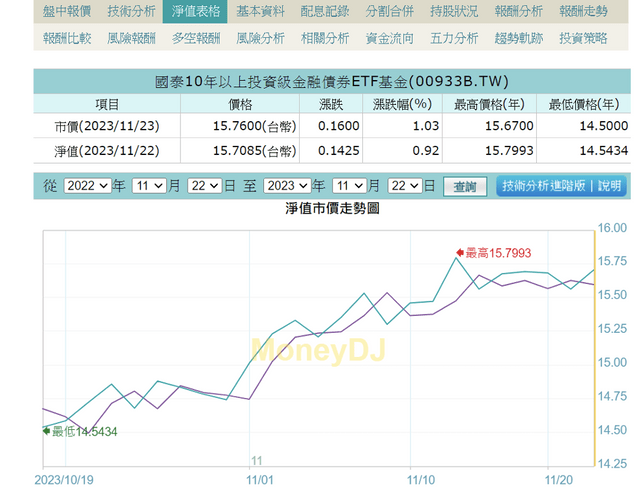Click the 2023/10/19 date label on chart axis
This screenshot has width=640, height=495.
[63, 479]
